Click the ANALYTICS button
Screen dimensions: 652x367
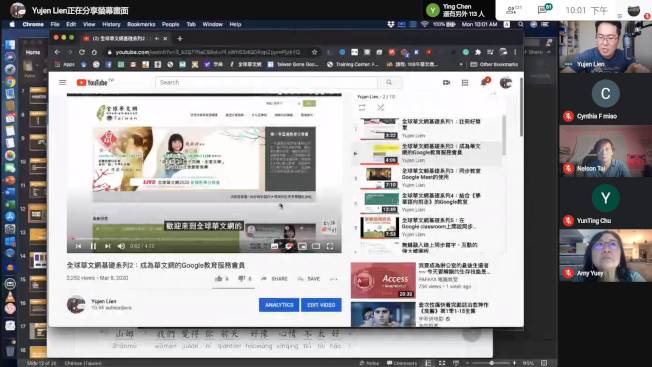coord(279,305)
